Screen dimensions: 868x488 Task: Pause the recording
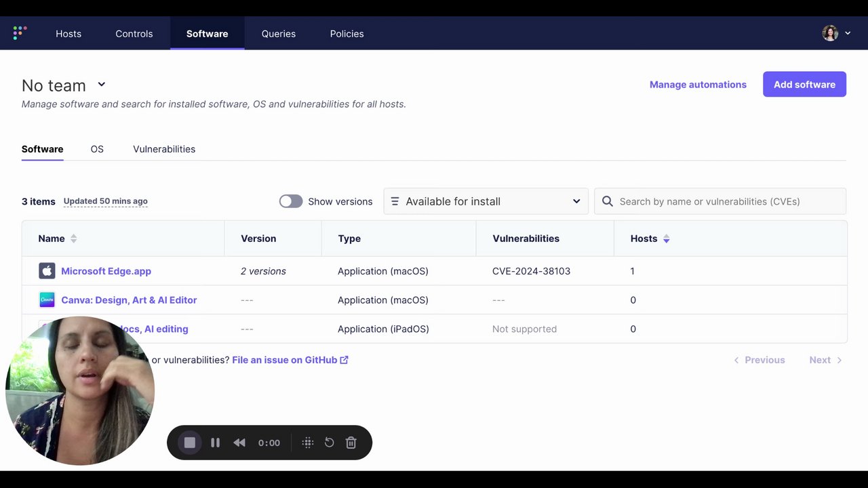point(215,443)
